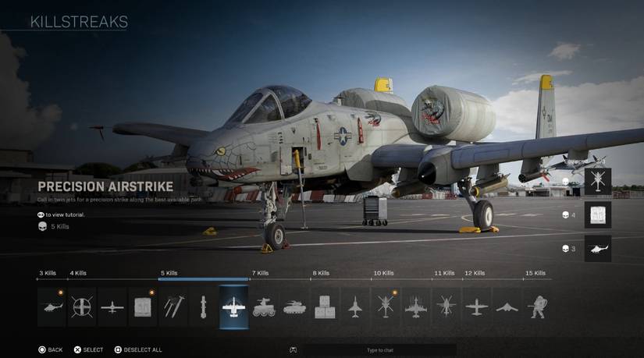
Task: Click Deselect All square button prompt
Action: point(138,349)
